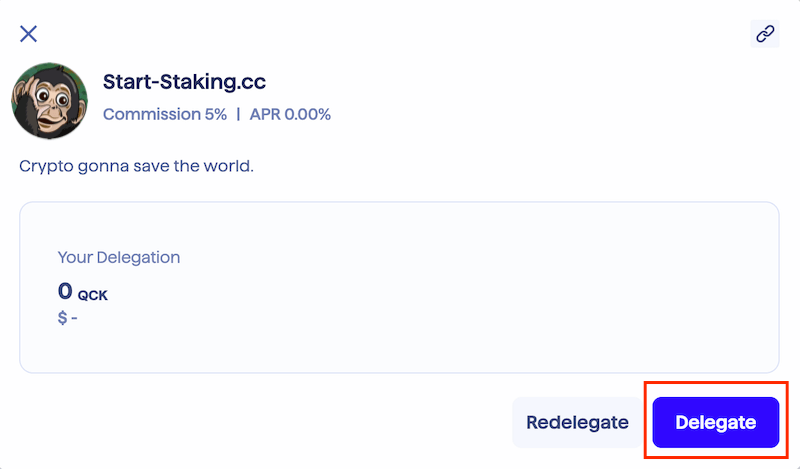Click the 'Crypto gonna save the world' description
The image size is (800, 469).
point(136,166)
